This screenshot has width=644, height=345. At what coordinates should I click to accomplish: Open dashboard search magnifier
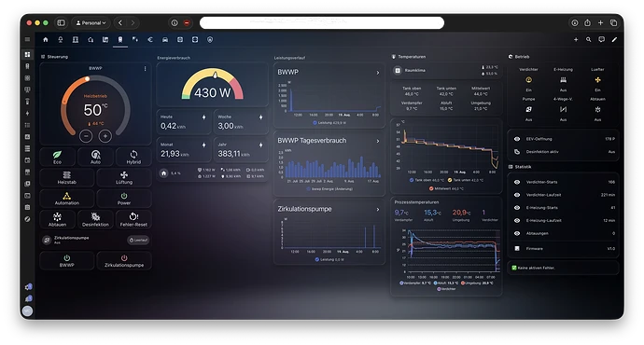coord(589,40)
